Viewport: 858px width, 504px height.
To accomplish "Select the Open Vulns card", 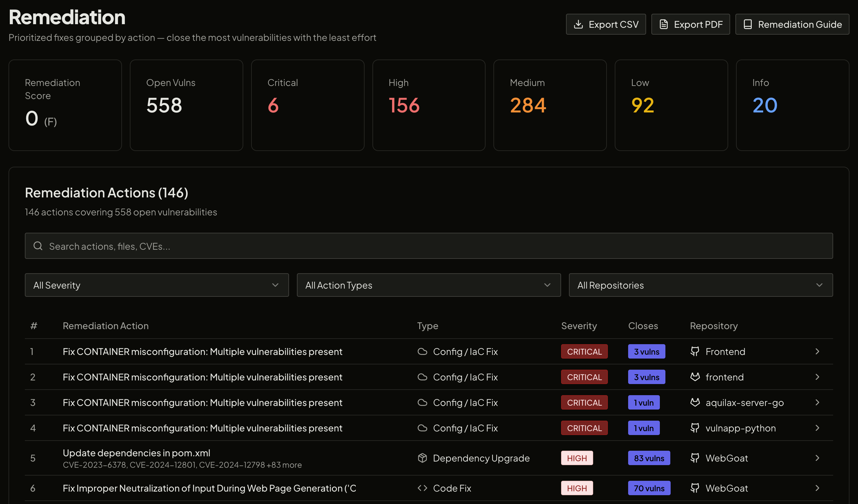I will coord(186,105).
